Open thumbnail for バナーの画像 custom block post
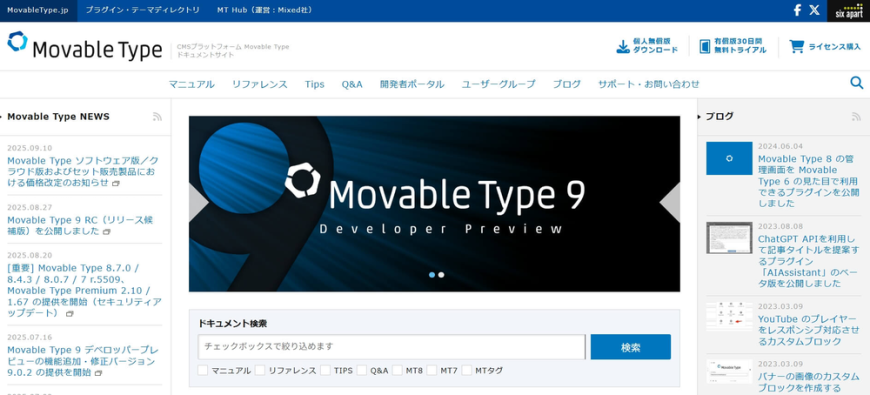The width and height of the screenshot is (870, 395). pos(729,371)
